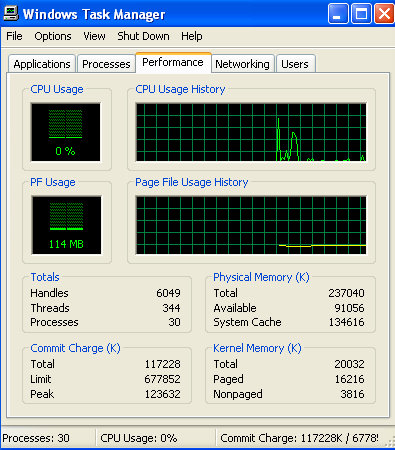Open the Shut Down menu
The height and width of the screenshot is (450, 395).
(143, 36)
